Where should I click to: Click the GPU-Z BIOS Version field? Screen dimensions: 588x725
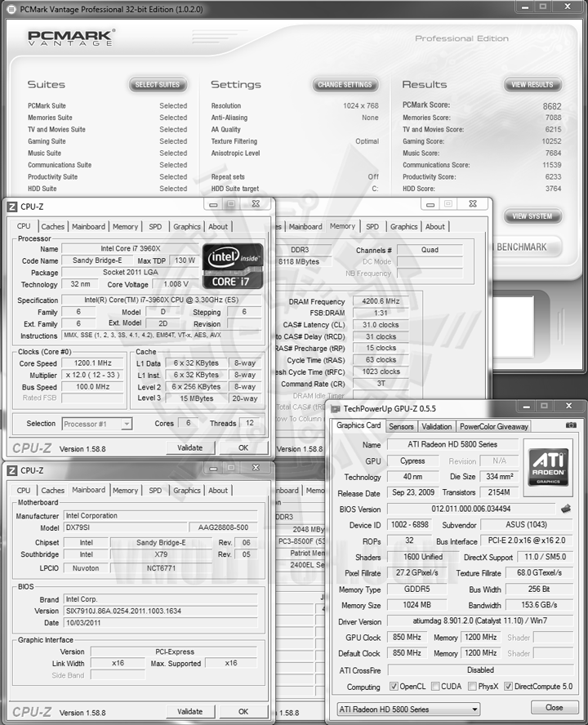point(471,509)
